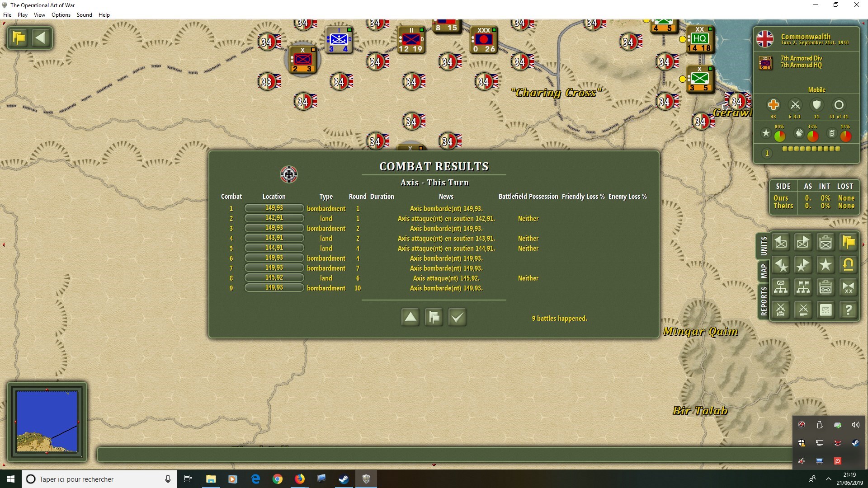
Task: Confirm combat results with checkmark button
Action: pos(457,317)
